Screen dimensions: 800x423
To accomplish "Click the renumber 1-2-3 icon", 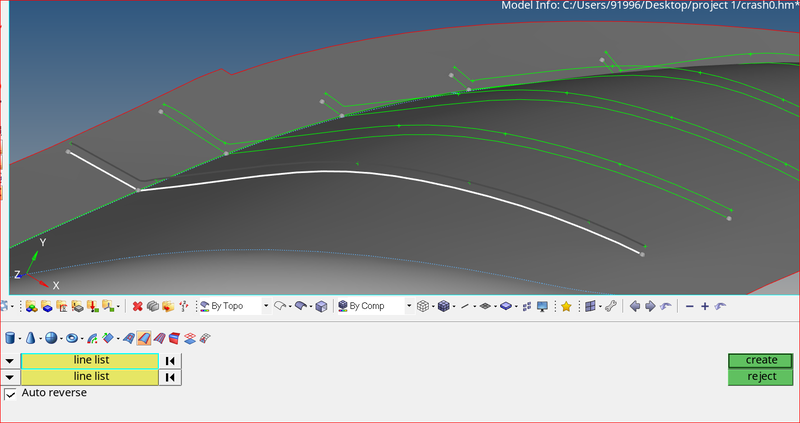I will (x=184, y=306).
